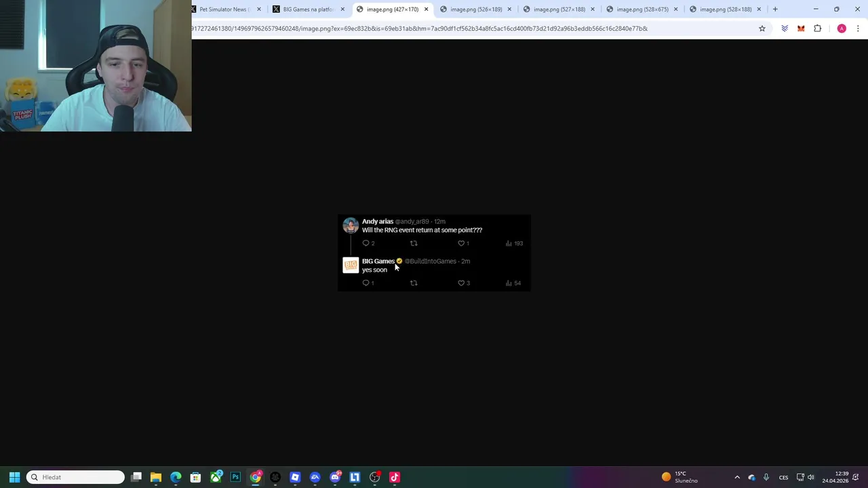Open OBS Studio from the taskbar

(x=374, y=477)
